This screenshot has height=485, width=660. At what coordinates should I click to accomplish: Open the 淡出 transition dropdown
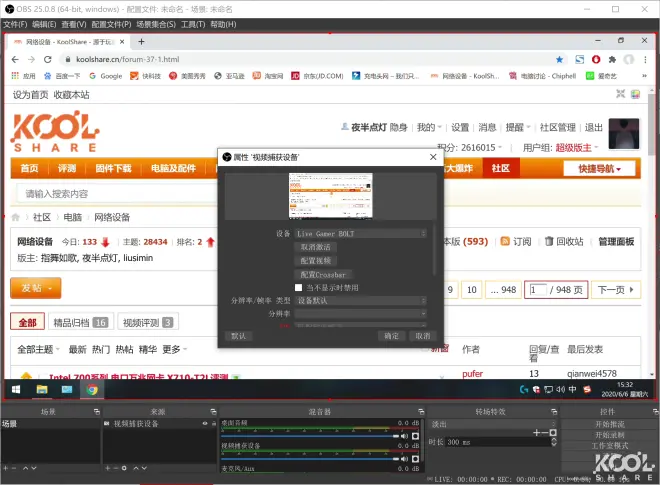click(492, 424)
